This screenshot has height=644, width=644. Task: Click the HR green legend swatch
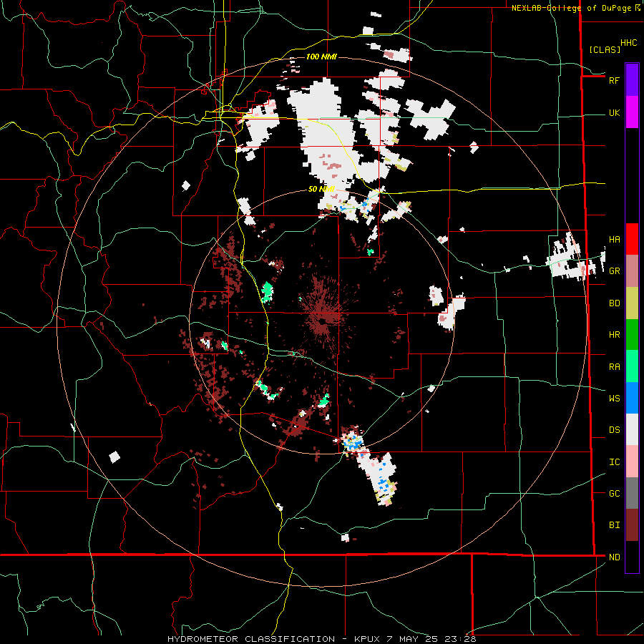(632, 335)
